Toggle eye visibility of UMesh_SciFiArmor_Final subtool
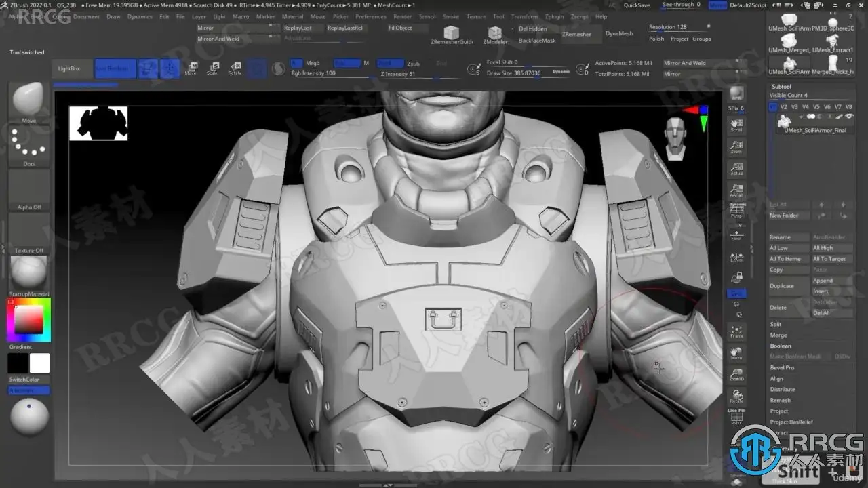868x488 pixels. (849, 117)
